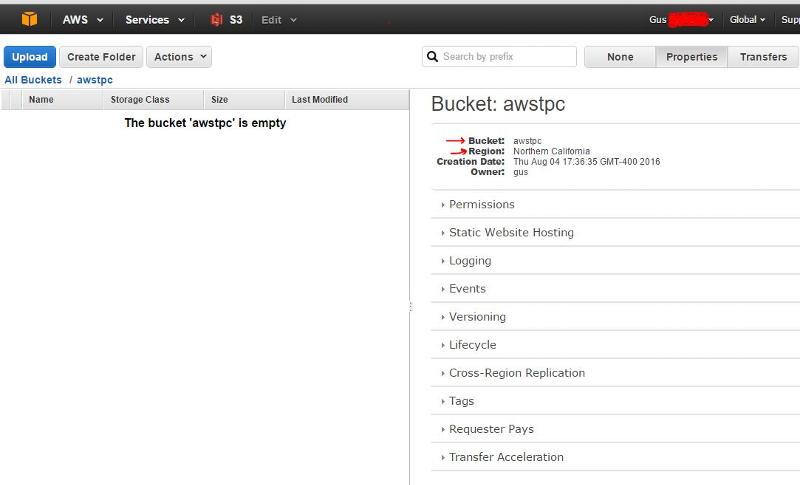Open the AWS dropdown menu
800x485 pixels.
(x=83, y=20)
